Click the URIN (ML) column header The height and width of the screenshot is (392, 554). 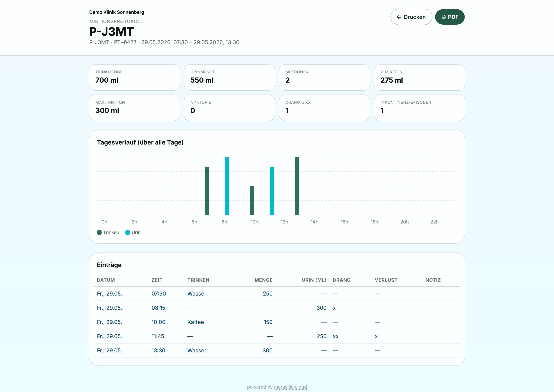pyautogui.click(x=314, y=280)
